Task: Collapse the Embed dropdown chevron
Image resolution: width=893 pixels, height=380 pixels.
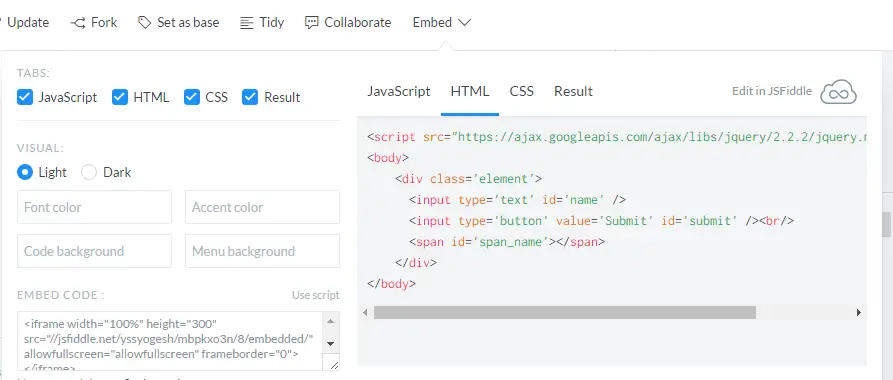Action: pos(464,23)
